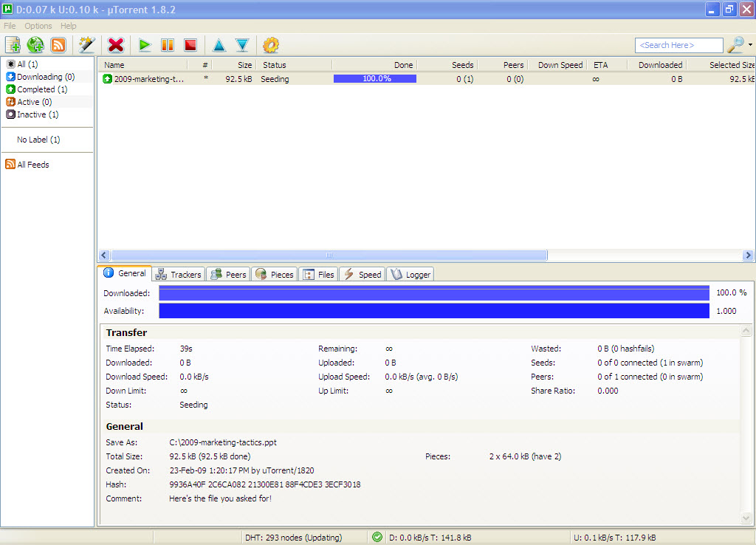Select the All (1) category

[x=22, y=64]
